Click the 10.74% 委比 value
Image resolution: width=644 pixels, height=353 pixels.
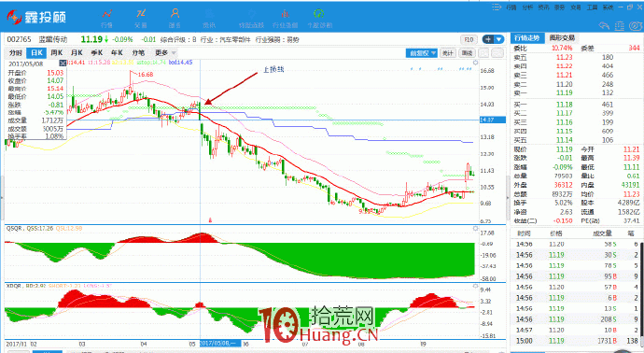click(562, 48)
